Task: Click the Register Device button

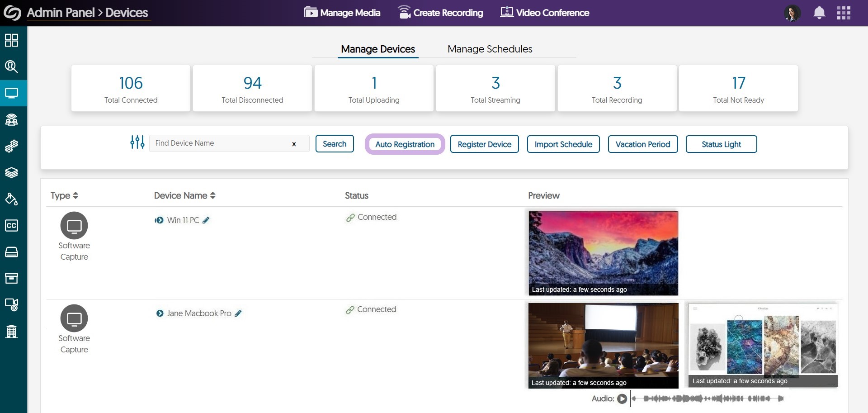Action: tap(484, 144)
